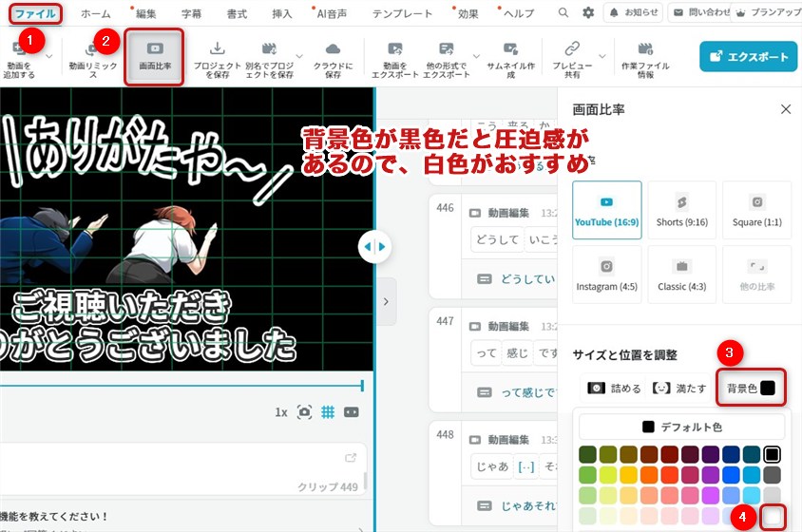Screen dimensions: 802x532
Task: Open settings gear in the top bar
Action: [588, 13]
